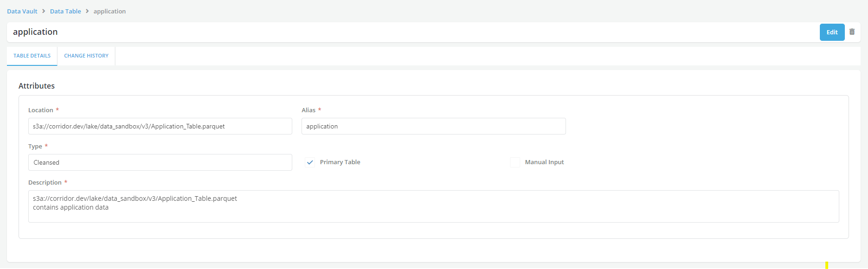Viewport: 868px width, 269px height.
Task: Focus the Alias input field
Action: tap(433, 126)
